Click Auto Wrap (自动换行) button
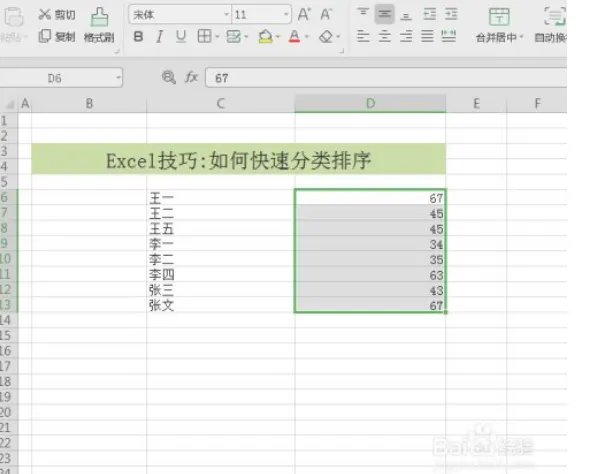Image resolution: width=598 pixels, height=474 pixels. point(551,25)
